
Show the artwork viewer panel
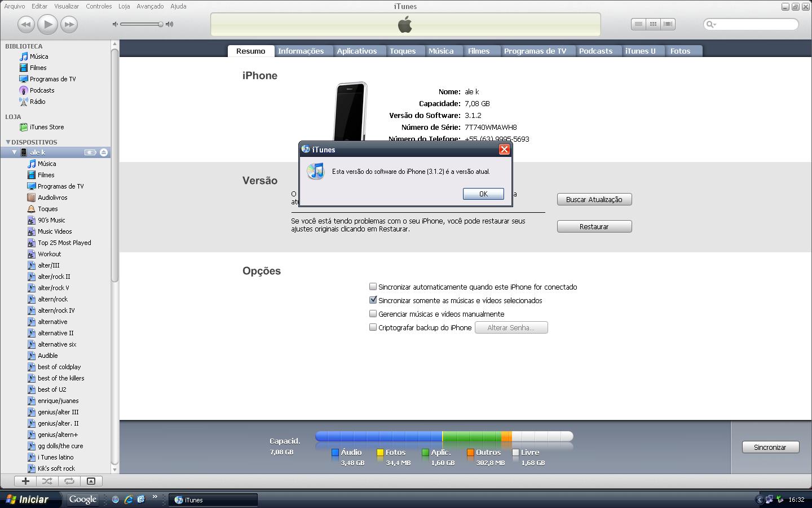click(x=91, y=481)
